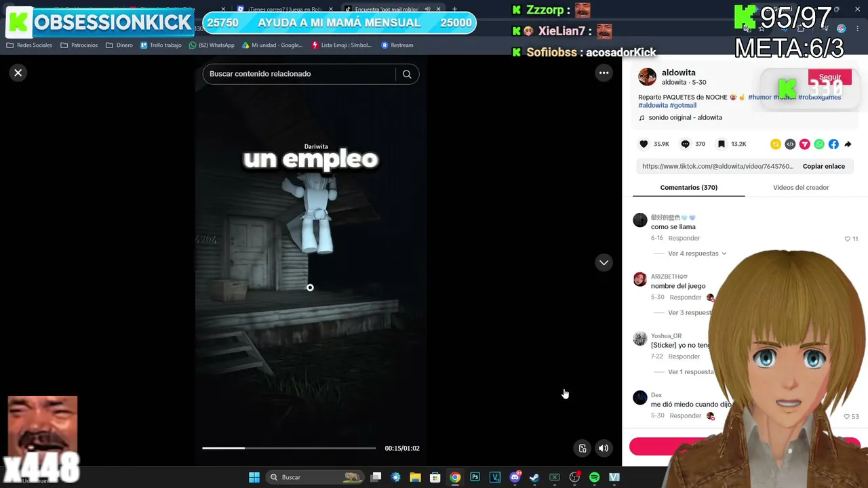Open the Patrocinios bookmarks folder

[79, 45]
